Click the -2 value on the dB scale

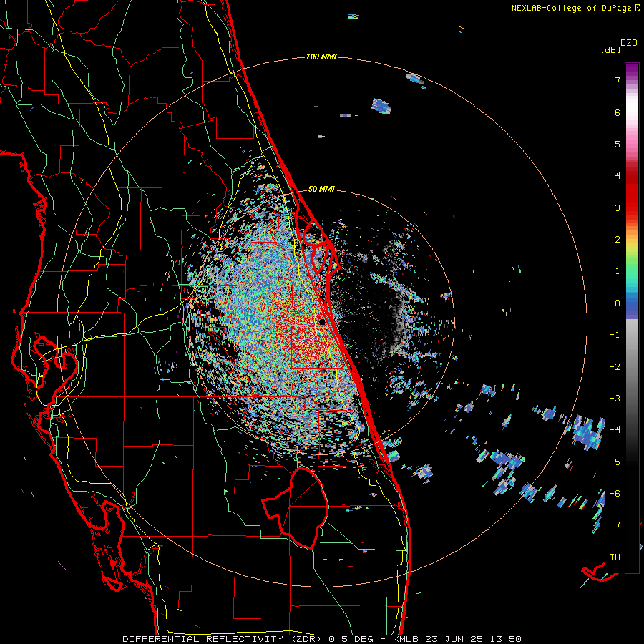(x=615, y=367)
